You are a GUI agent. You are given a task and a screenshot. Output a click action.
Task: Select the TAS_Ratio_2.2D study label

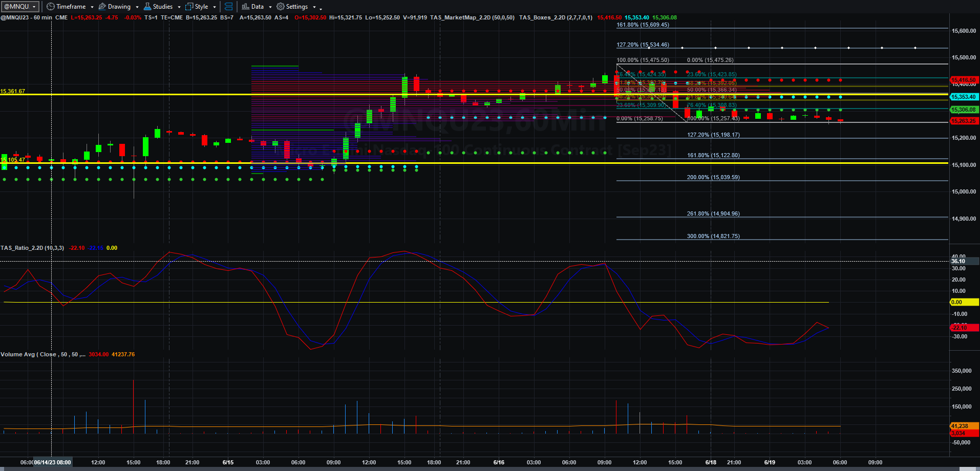point(32,248)
